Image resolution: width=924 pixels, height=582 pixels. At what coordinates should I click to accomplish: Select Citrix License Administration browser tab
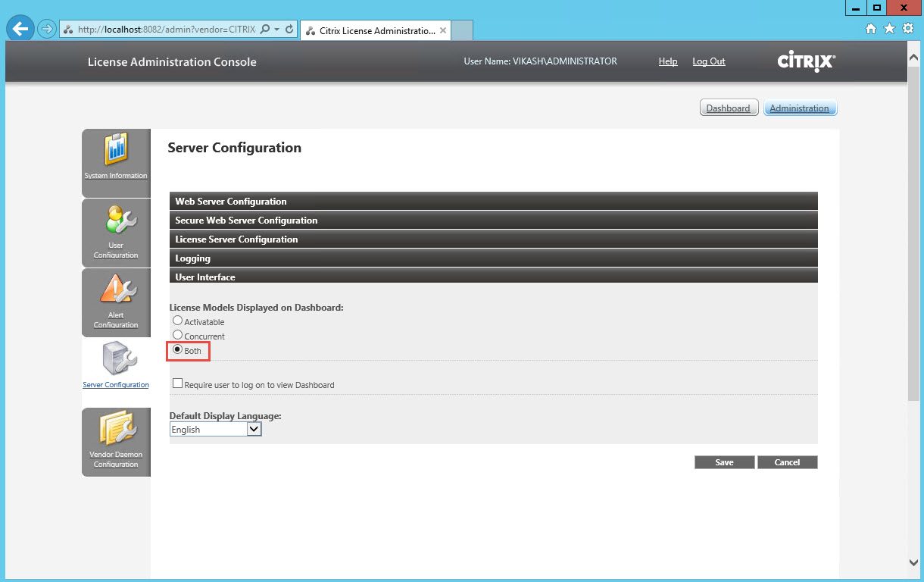[376, 30]
